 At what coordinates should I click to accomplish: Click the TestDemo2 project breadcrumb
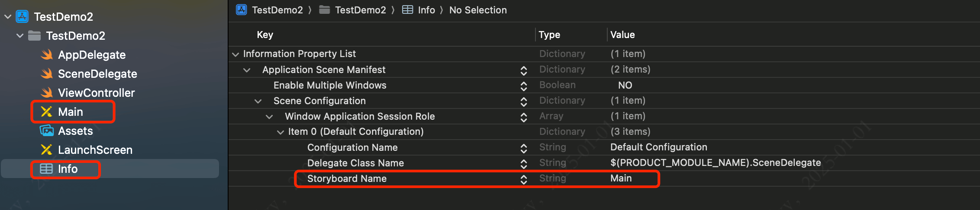[x=277, y=10]
